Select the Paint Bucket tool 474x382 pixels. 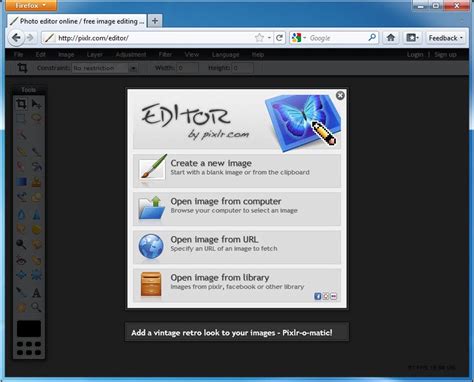pyautogui.click(x=36, y=166)
